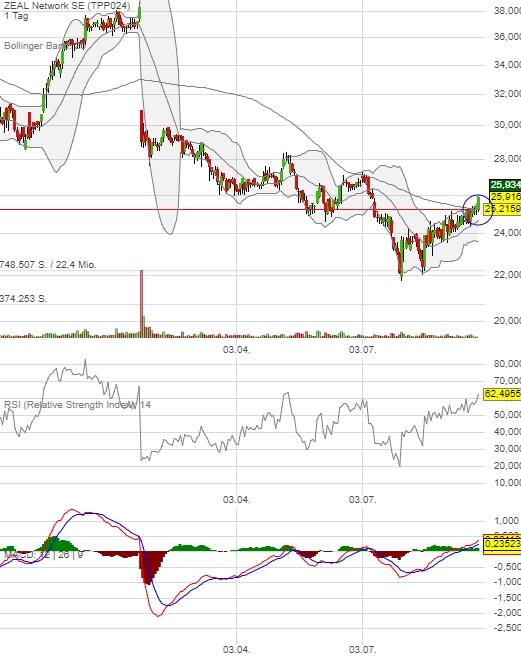This screenshot has height=658, width=521.
Task: Click the '374.253 S.' volume label
Action: click(x=23, y=299)
